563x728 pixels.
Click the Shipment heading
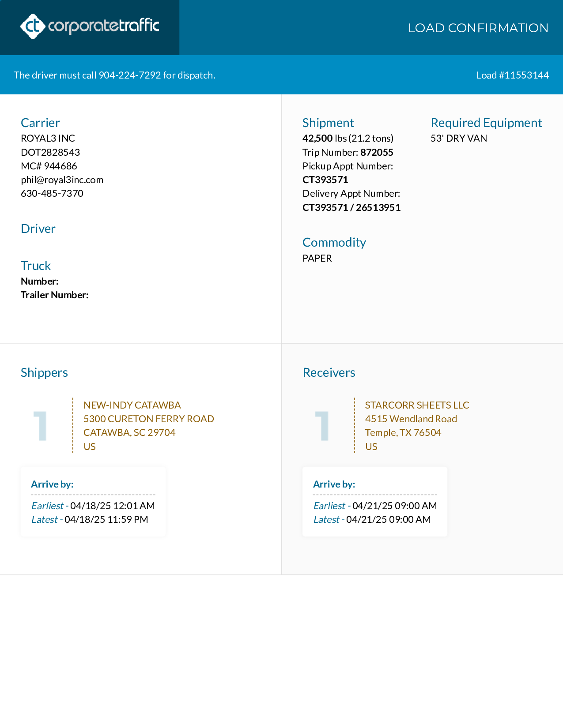328,123
